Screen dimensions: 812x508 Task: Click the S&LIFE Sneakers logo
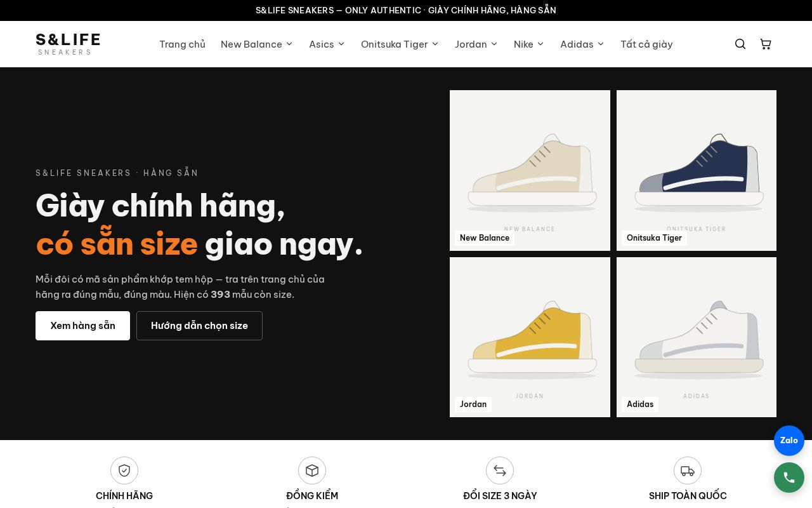[x=68, y=44]
